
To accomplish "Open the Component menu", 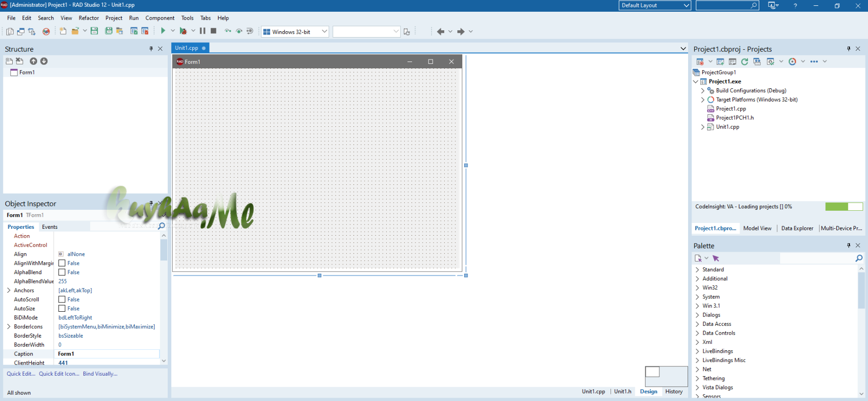I will (160, 18).
